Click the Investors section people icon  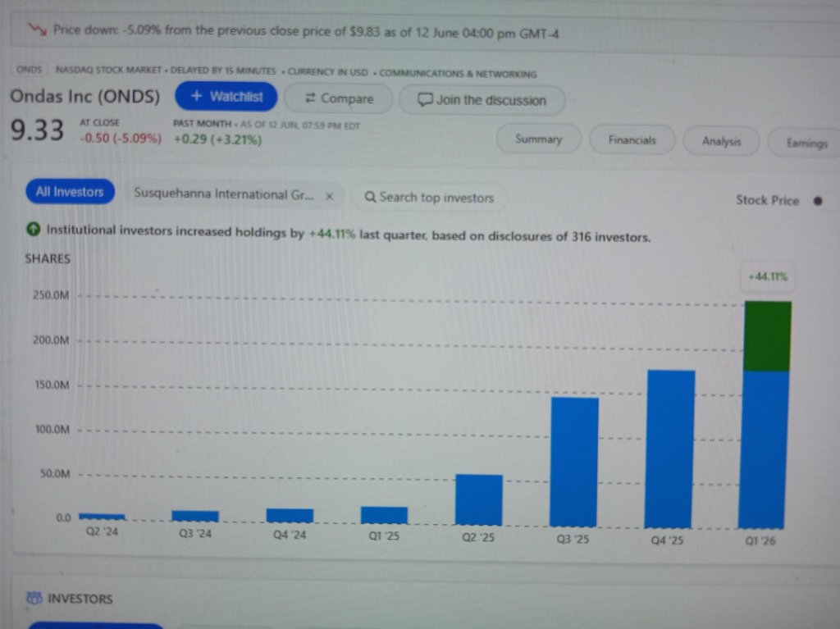[x=34, y=598]
